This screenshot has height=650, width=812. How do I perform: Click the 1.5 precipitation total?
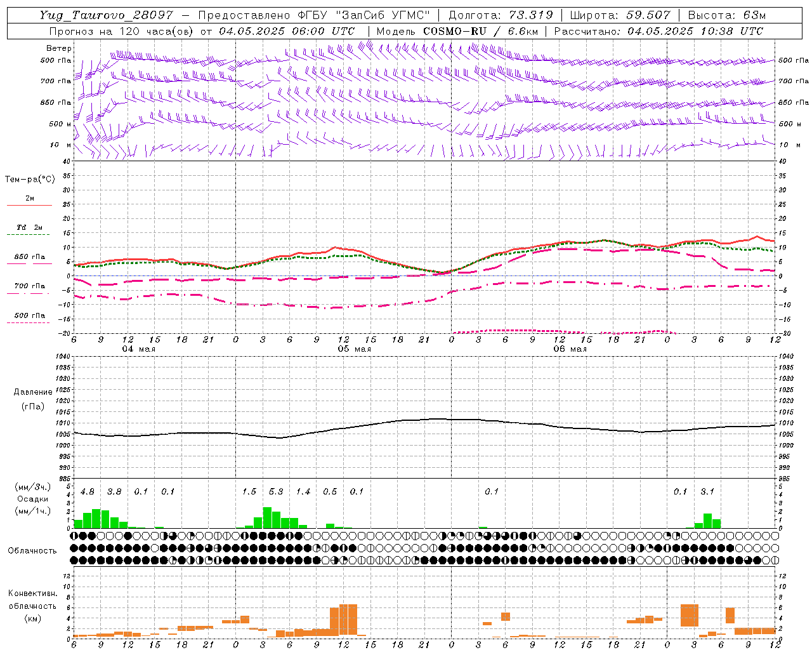[x=249, y=491]
